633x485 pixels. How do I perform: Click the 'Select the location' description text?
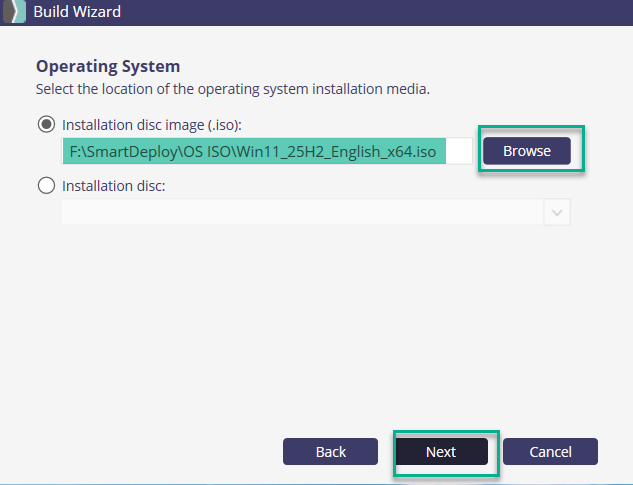pyautogui.click(x=232, y=89)
